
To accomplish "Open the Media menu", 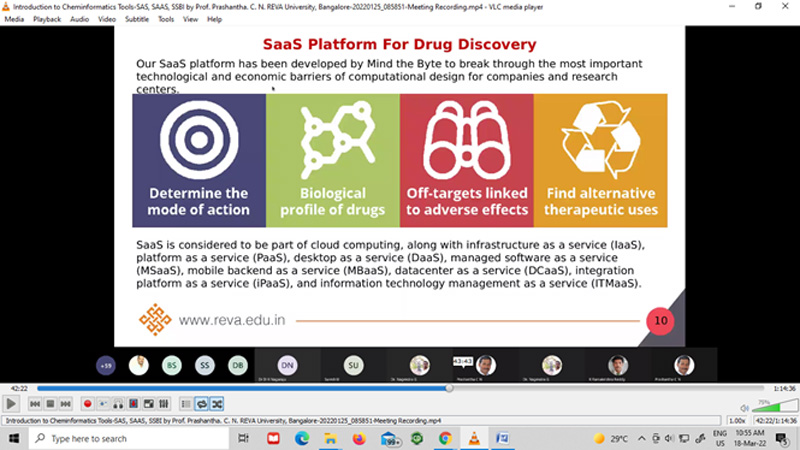I will (x=14, y=19).
